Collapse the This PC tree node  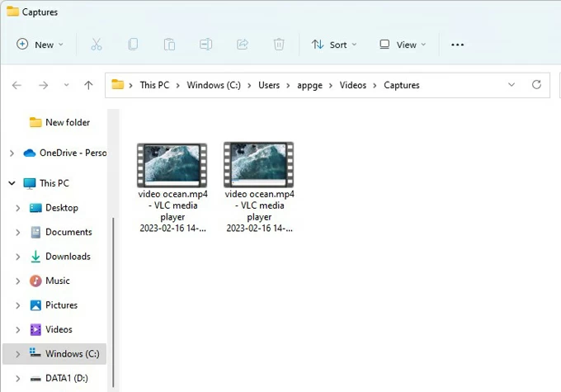[12, 183]
